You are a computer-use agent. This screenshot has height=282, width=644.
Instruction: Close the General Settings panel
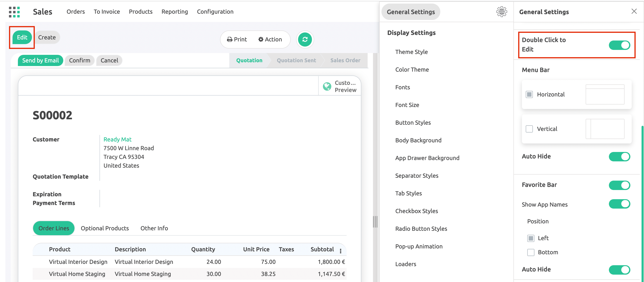coord(634,11)
